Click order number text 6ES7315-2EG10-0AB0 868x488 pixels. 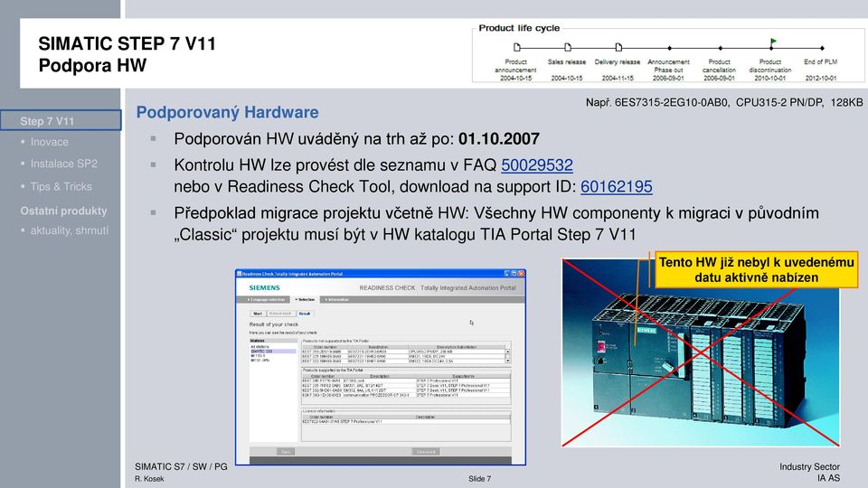pos(672,102)
